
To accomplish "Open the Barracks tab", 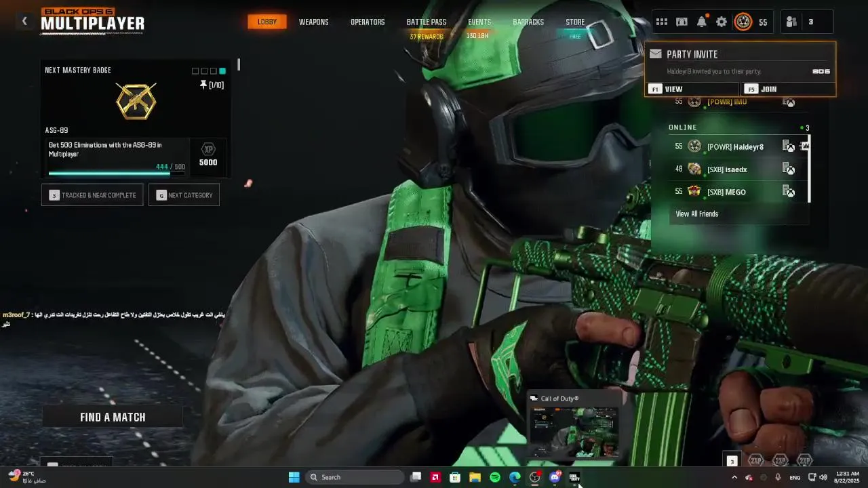I will pyautogui.click(x=528, y=22).
